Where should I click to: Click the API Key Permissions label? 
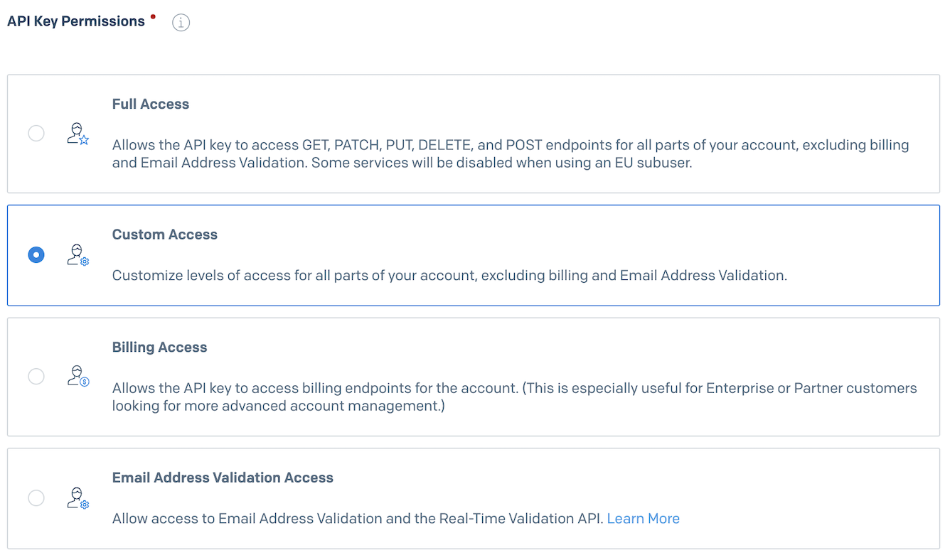(x=76, y=21)
